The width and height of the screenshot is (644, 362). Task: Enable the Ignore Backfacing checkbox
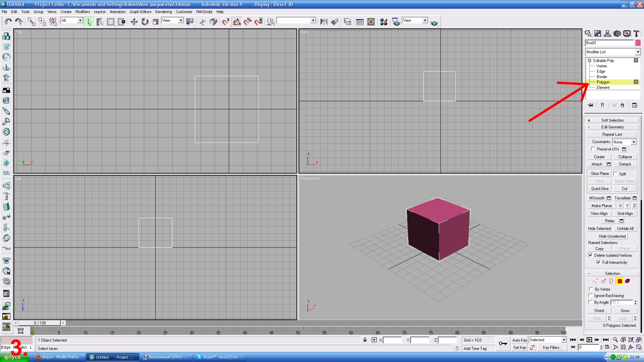coord(591,295)
